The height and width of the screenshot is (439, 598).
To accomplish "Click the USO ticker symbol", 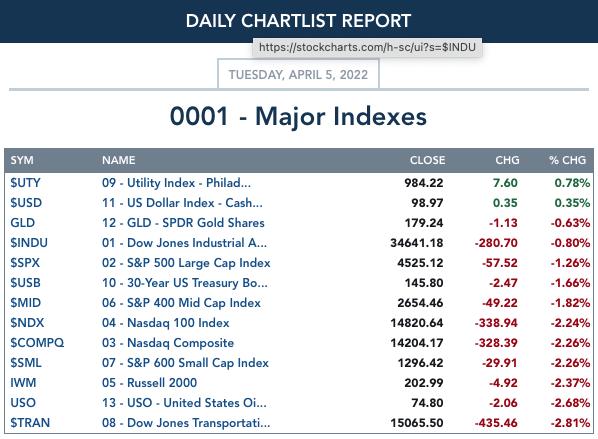I will click(x=23, y=403).
